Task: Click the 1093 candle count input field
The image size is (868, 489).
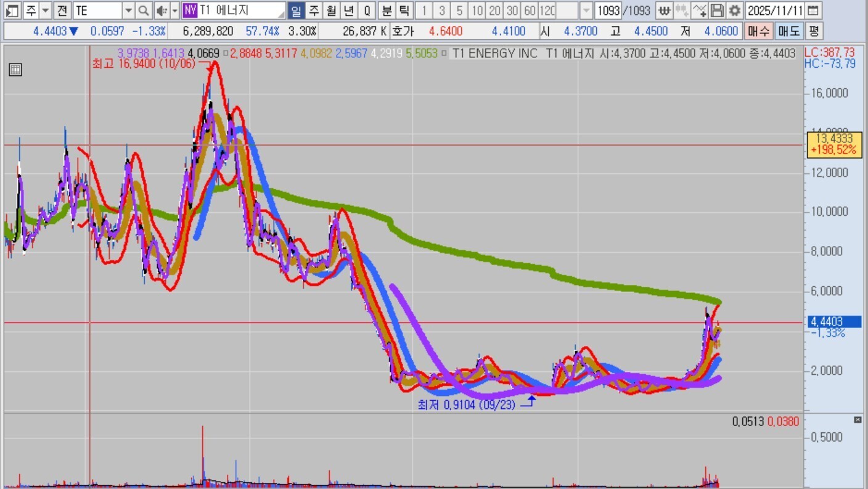Action: click(608, 10)
